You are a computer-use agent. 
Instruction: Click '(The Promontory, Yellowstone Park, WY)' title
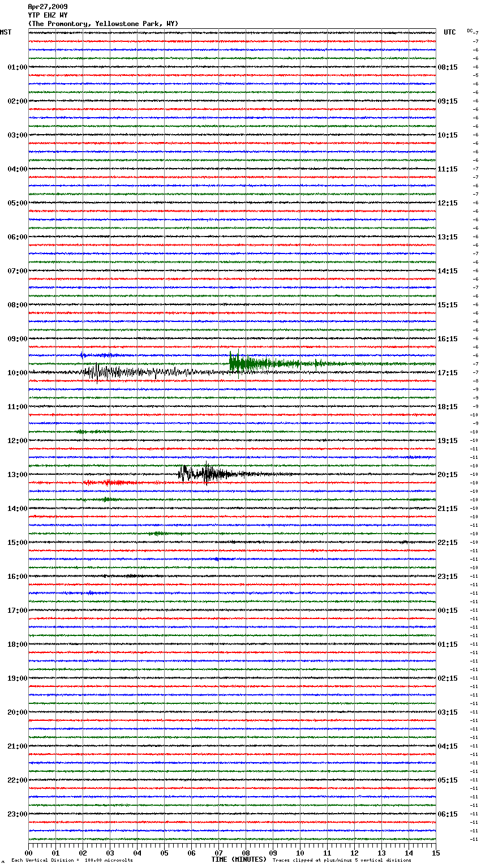(103, 24)
